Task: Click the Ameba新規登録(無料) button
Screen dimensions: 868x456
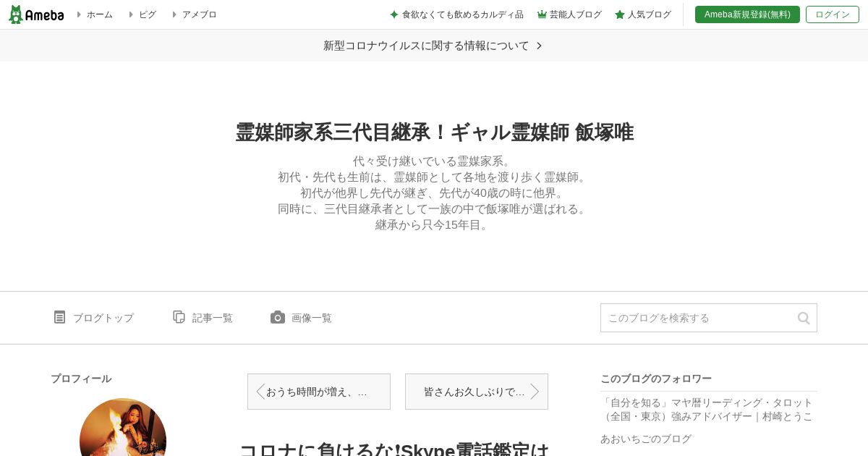Action: click(747, 14)
